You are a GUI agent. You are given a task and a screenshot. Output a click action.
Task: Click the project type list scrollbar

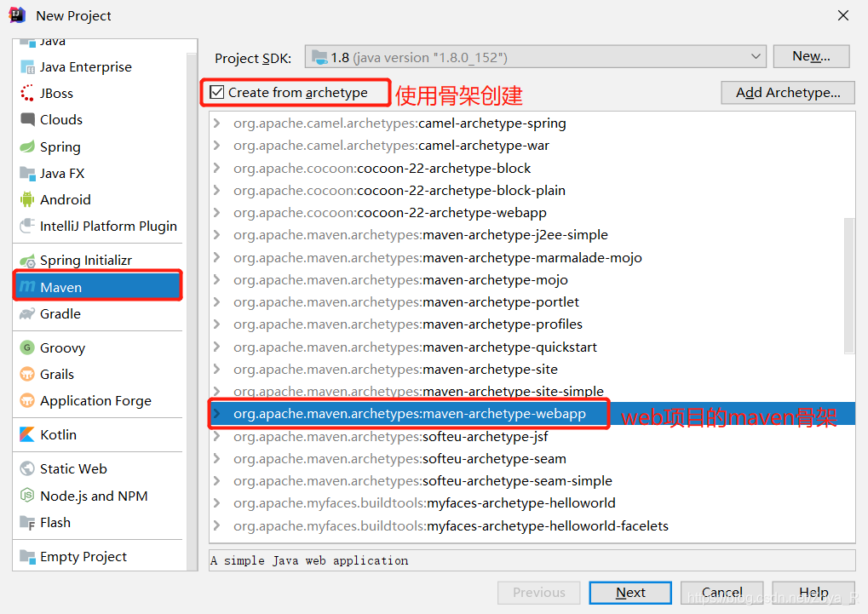pos(192,310)
